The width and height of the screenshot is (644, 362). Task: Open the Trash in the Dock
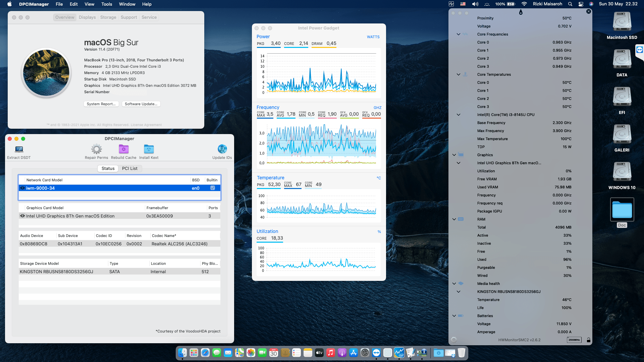(462, 353)
